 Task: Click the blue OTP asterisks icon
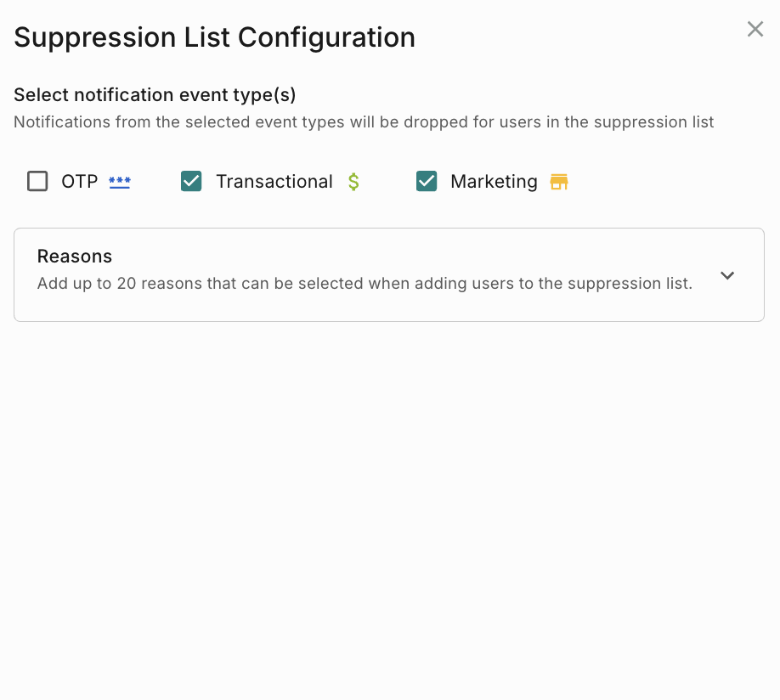tap(120, 182)
